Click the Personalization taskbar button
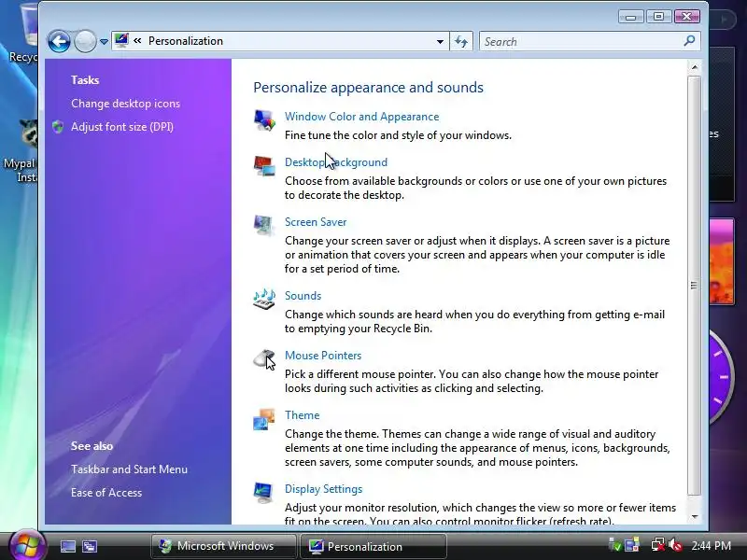This screenshot has height=560, width=747. (373, 546)
